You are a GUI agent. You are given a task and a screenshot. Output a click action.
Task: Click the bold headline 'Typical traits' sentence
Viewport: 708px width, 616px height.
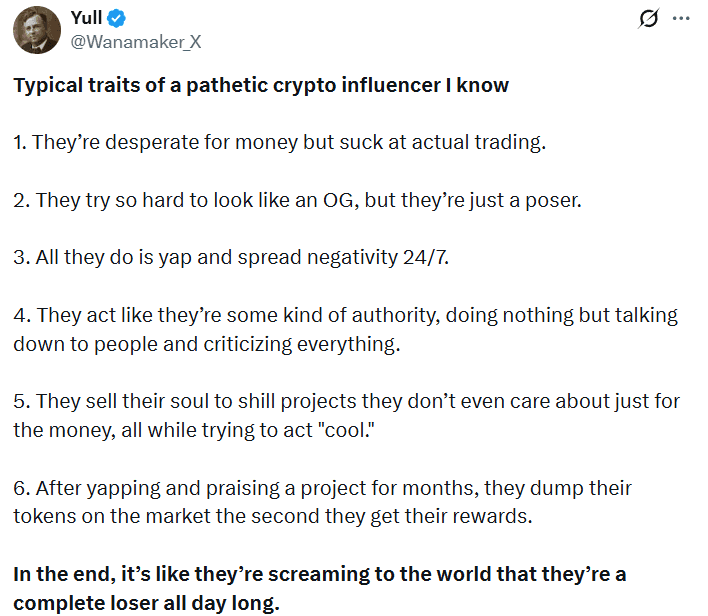tap(261, 85)
